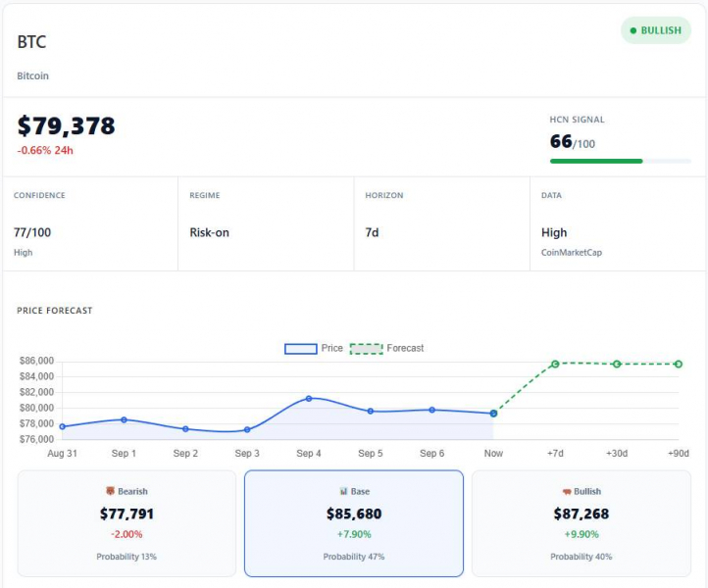The image size is (708, 588).
Task: Click the chart icon on the Base card
Action: coord(343,491)
